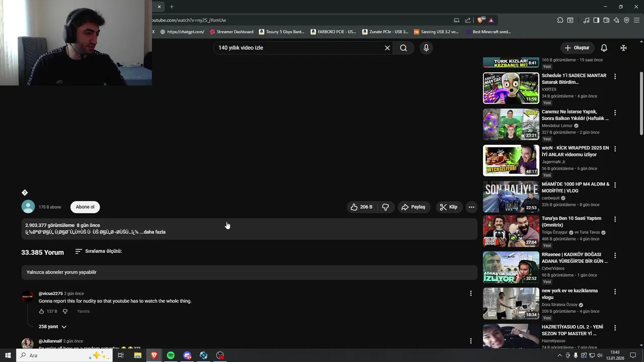
Task: Open options menu for @Juliannaif comment
Action: click(471, 341)
